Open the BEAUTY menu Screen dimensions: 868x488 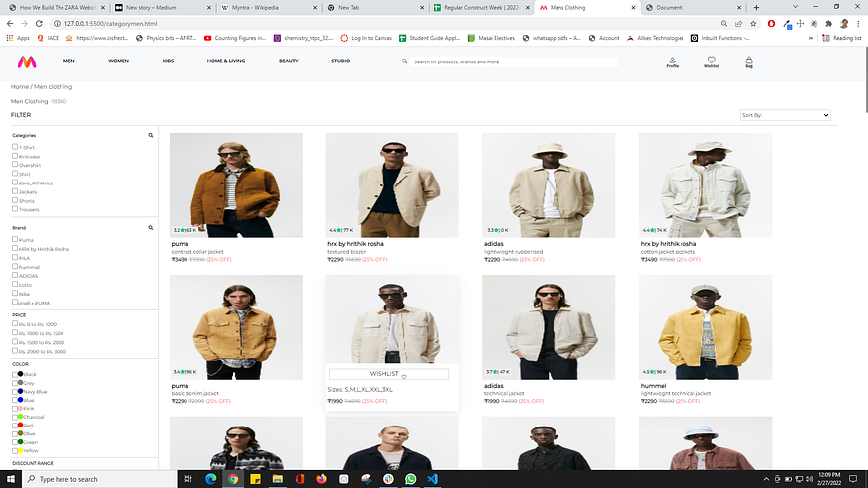click(x=289, y=61)
